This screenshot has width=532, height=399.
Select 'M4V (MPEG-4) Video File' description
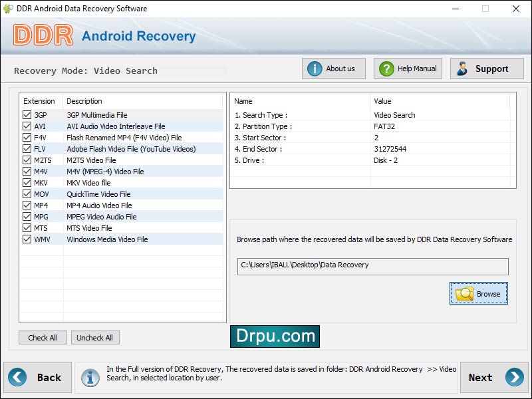point(105,172)
